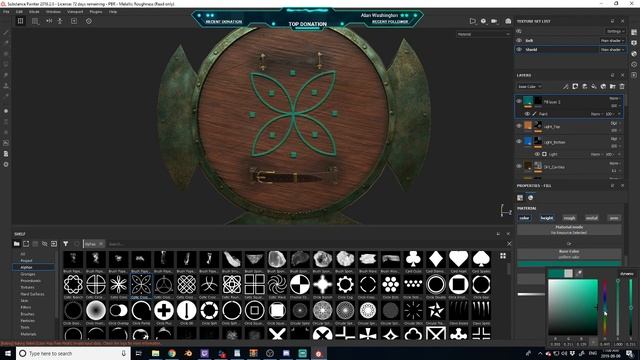Open the Windows Start button
The height and width of the screenshot is (360, 640).
click(8, 353)
